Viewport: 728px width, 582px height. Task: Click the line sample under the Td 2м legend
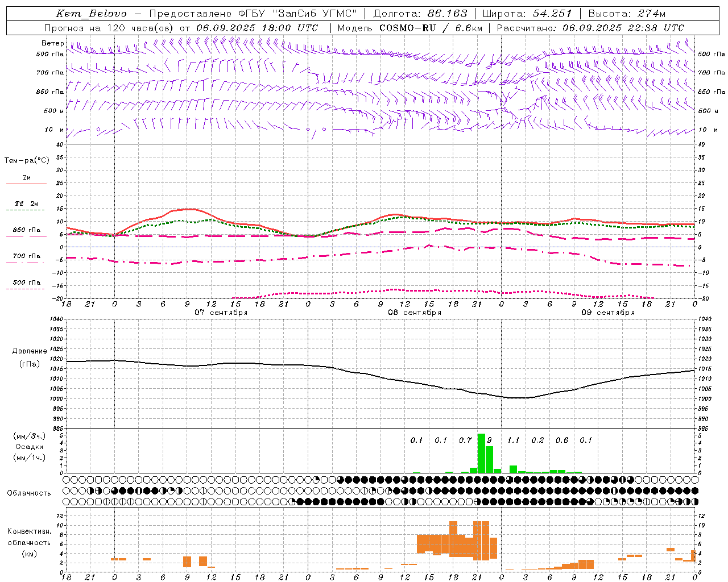point(26,210)
